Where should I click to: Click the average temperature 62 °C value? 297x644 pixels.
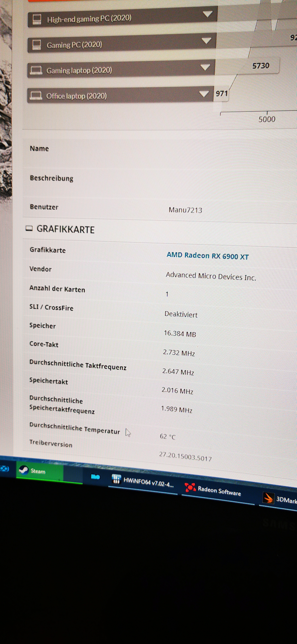168,437
